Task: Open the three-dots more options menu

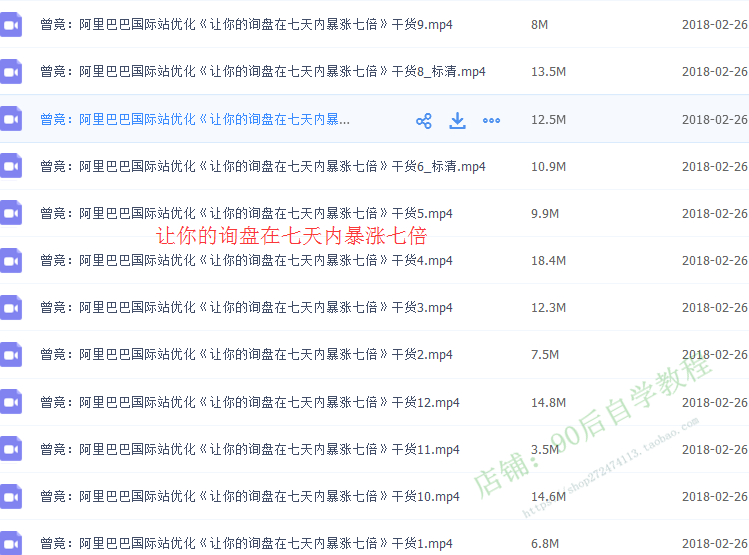Action: [x=491, y=120]
